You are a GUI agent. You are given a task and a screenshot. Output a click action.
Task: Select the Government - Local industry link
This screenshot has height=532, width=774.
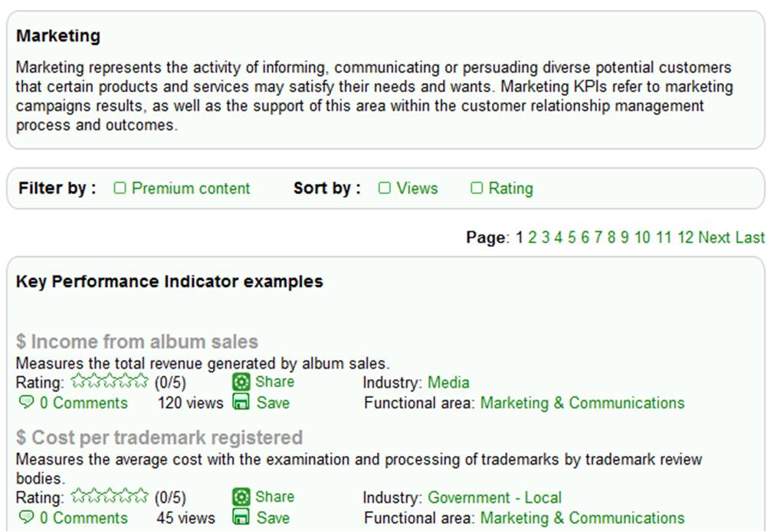[x=494, y=497]
